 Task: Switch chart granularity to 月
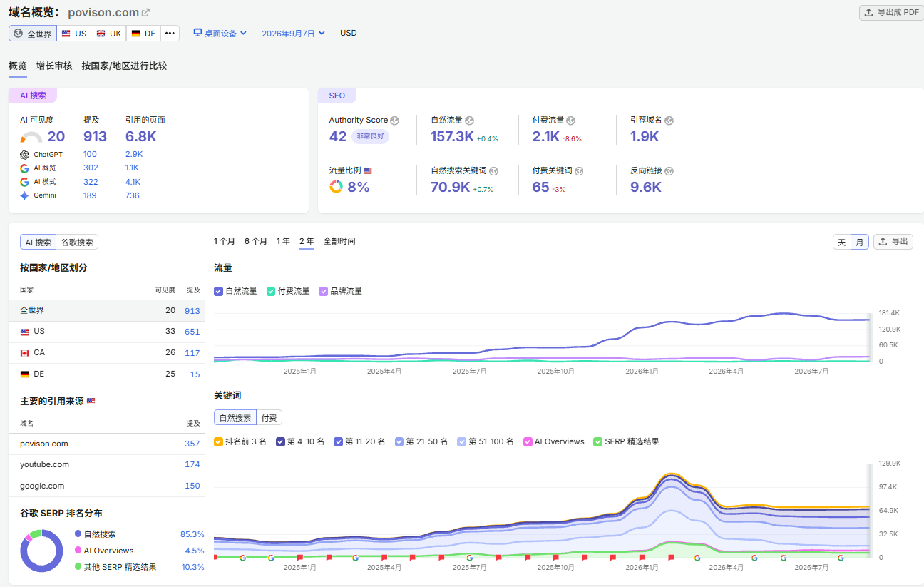[x=860, y=242]
